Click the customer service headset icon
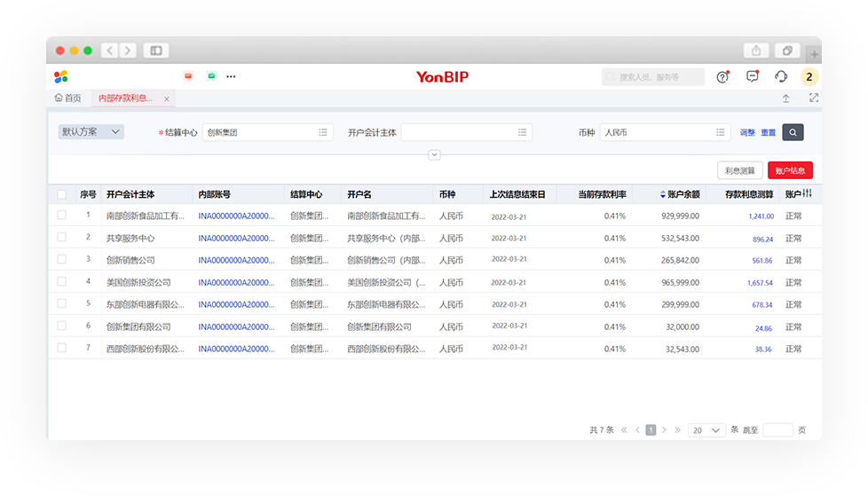 point(781,77)
